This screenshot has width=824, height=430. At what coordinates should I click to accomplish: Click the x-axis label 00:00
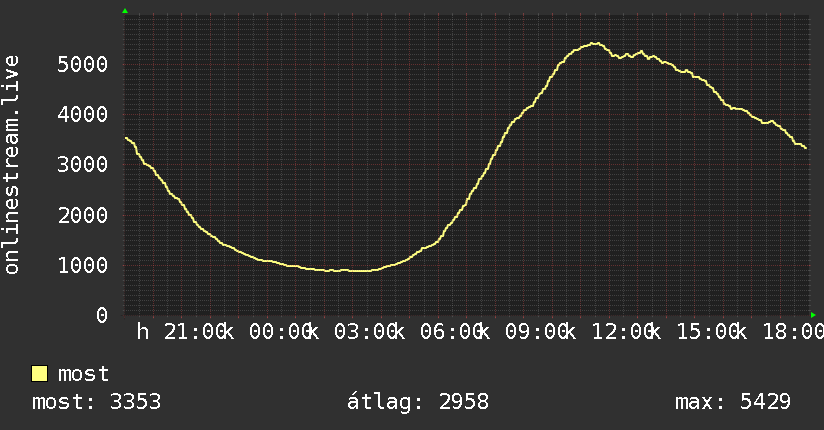[280, 332]
